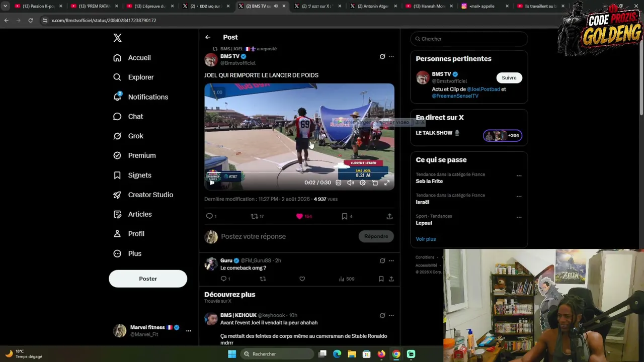Click the video playback speed 1.00 badge
The height and width of the screenshot is (362, 644).
pyautogui.click(x=217, y=93)
